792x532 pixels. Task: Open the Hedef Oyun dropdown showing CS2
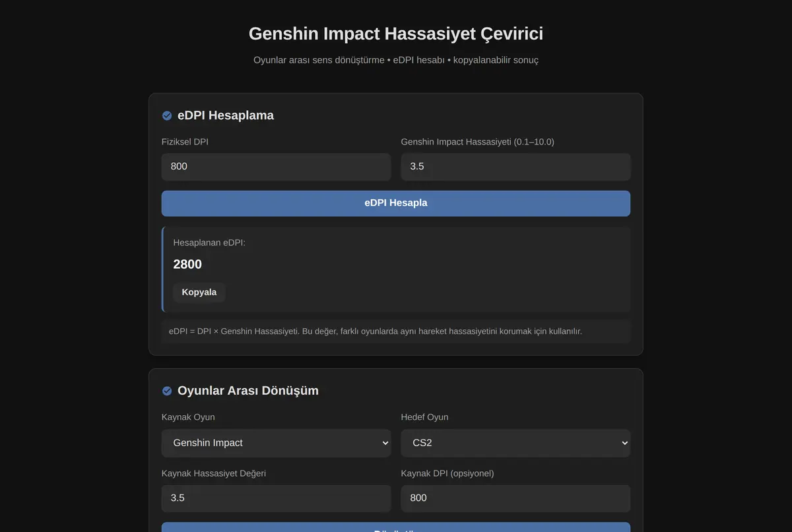pyautogui.click(x=515, y=443)
